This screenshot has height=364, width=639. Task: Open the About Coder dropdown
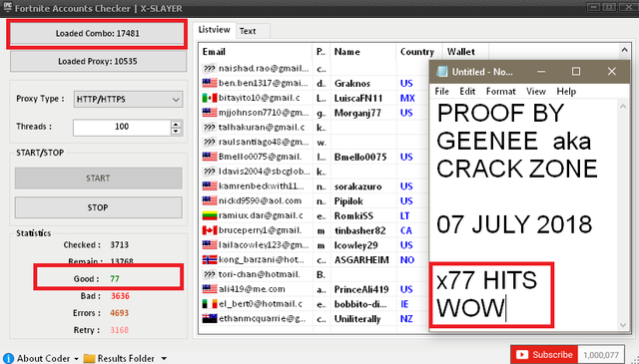click(48, 358)
